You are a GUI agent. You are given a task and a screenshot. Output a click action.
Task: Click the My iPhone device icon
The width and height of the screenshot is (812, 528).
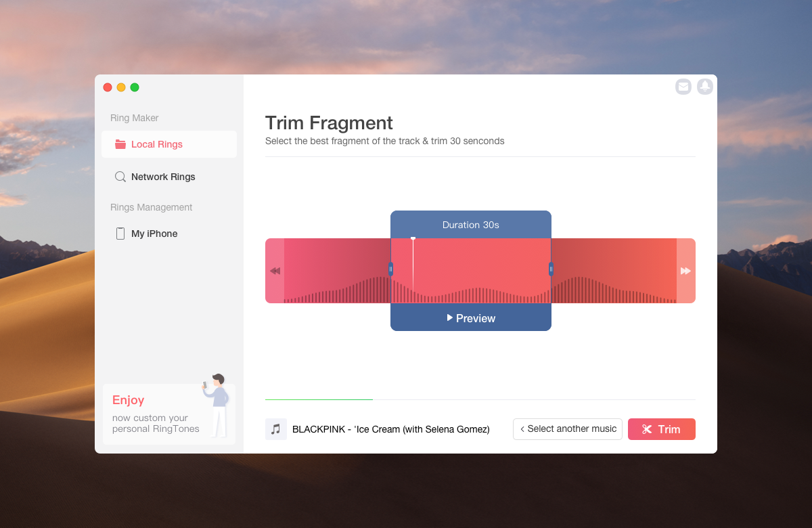pyautogui.click(x=120, y=234)
